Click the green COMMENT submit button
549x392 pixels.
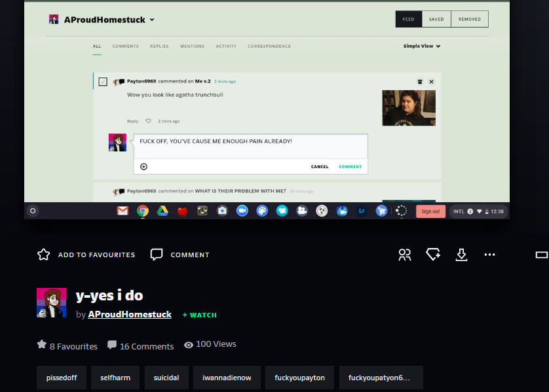point(350,167)
